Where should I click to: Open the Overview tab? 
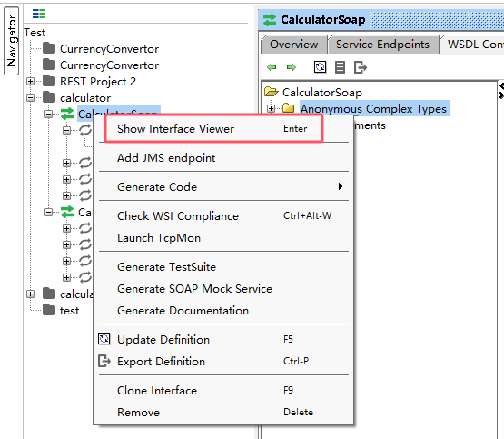294,44
